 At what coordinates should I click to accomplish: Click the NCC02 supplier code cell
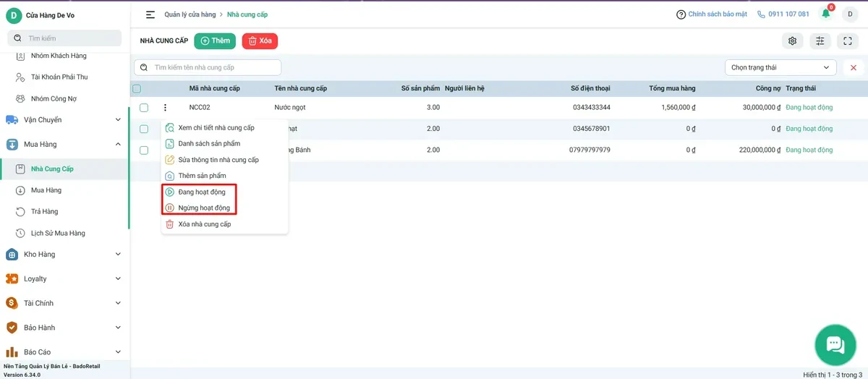(x=200, y=108)
